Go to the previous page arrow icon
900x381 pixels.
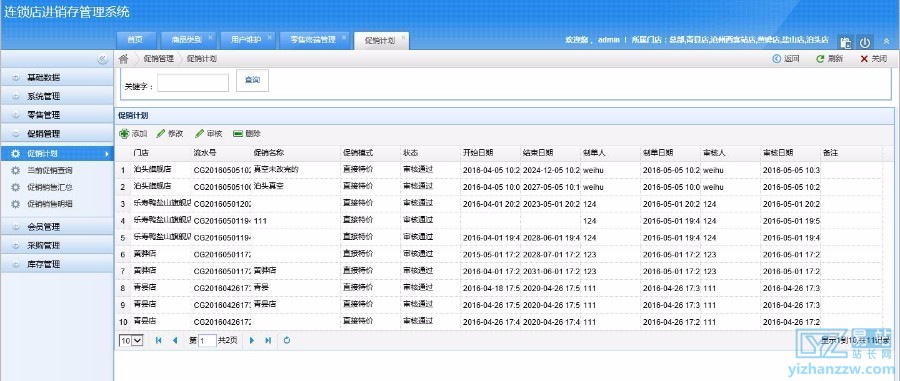point(175,340)
